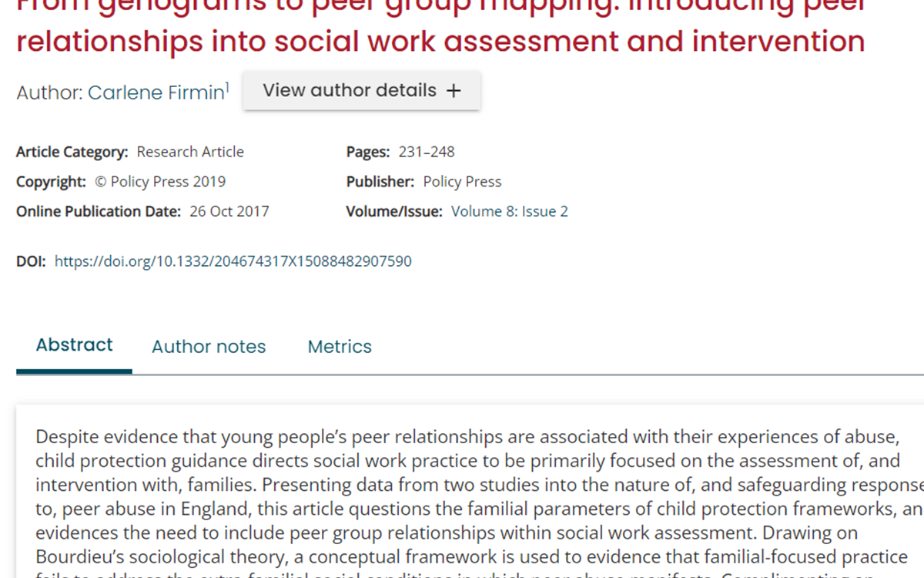Click the red article title heading
The width and height of the screenshot is (924, 578).
click(x=440, y=40)
